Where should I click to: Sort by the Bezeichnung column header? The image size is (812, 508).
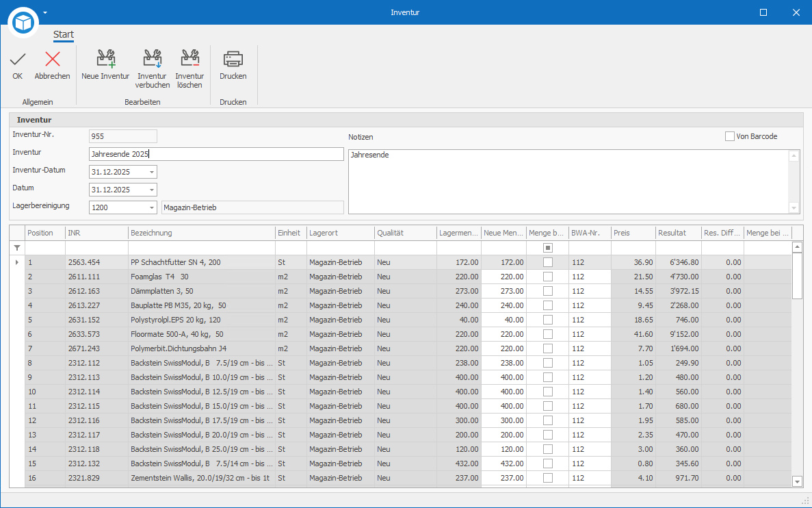pyautogui.click(x=201, y=233)
